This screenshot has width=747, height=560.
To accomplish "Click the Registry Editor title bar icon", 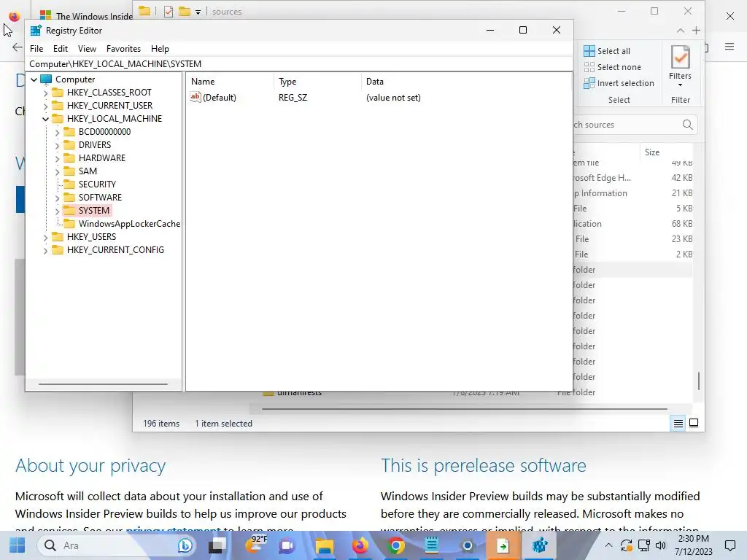I will coord(36,31).
